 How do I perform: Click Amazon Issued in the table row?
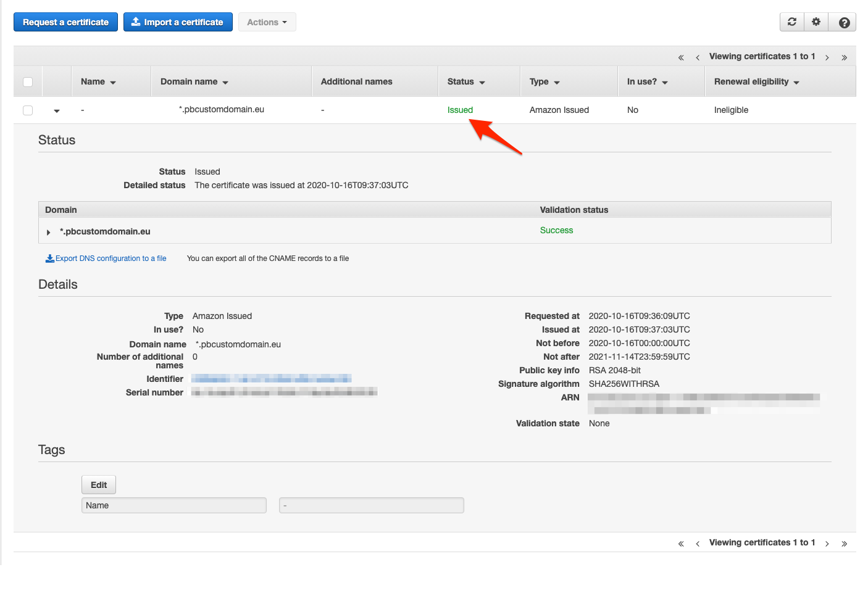pos(559,110)
